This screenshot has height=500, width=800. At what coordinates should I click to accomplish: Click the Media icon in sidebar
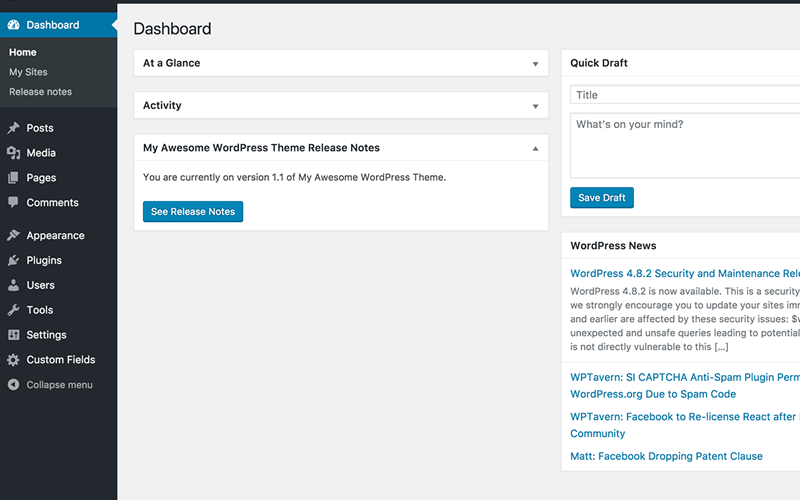pos(13,153)
